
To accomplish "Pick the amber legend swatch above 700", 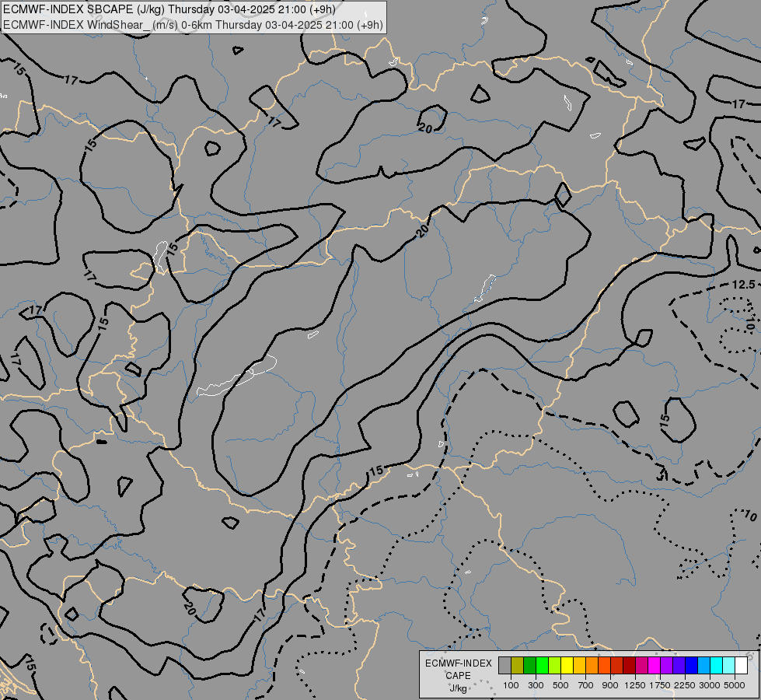I will (579, 666).
